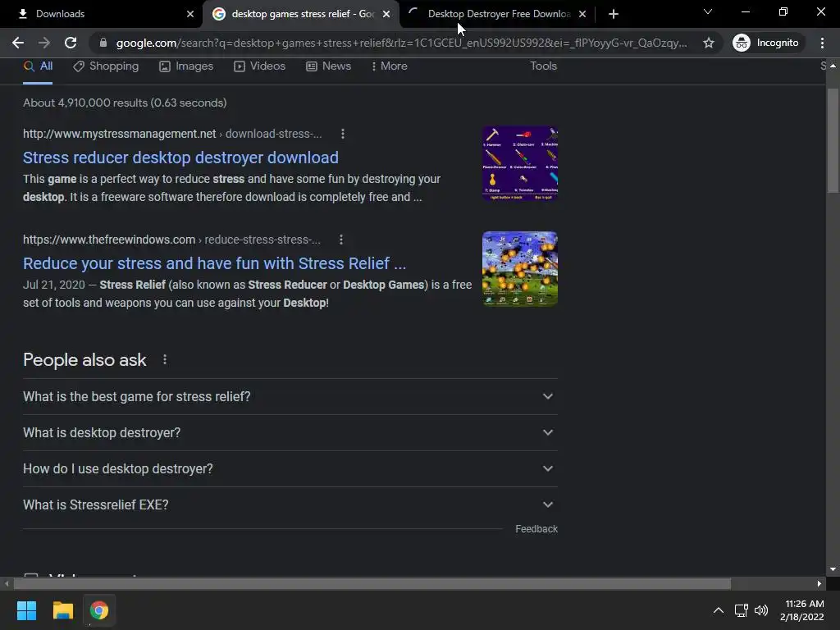The image size is (840, 630).
Task: Open Chrome's three-dot menu
Action: (x=822, y=43)
